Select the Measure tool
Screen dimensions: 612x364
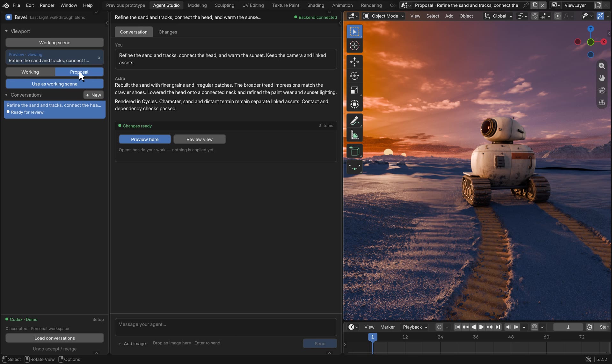click(x=354, y=135)
